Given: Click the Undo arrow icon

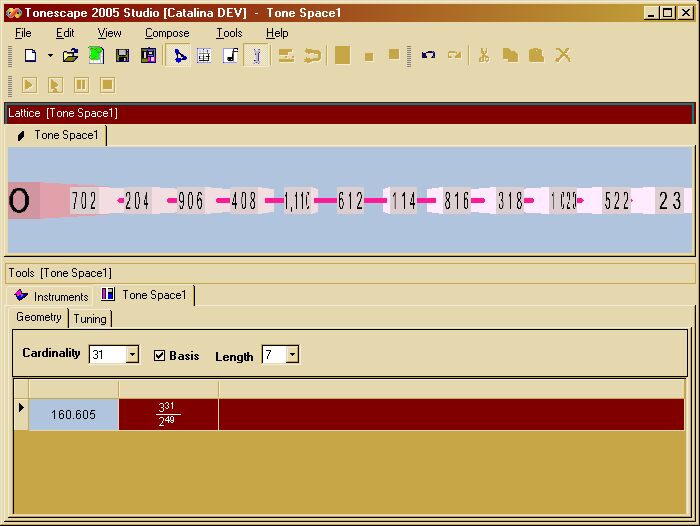Looking at the screenshot, I should (x=428, y=55).
